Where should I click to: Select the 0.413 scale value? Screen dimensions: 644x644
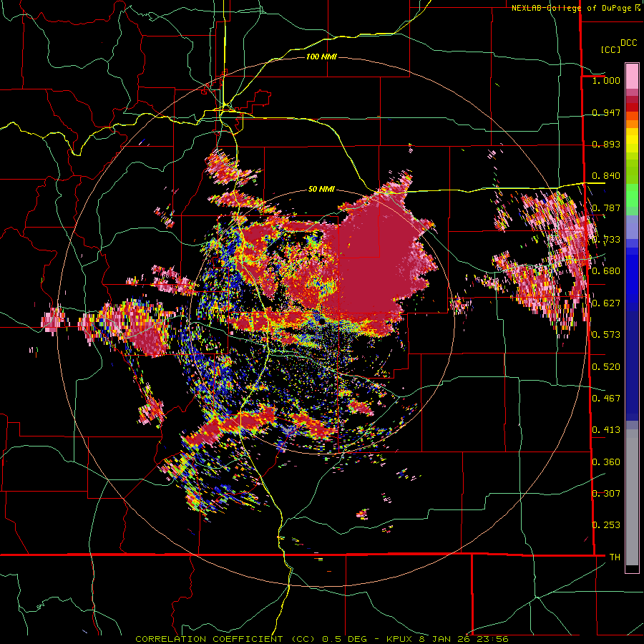(606, 430)
